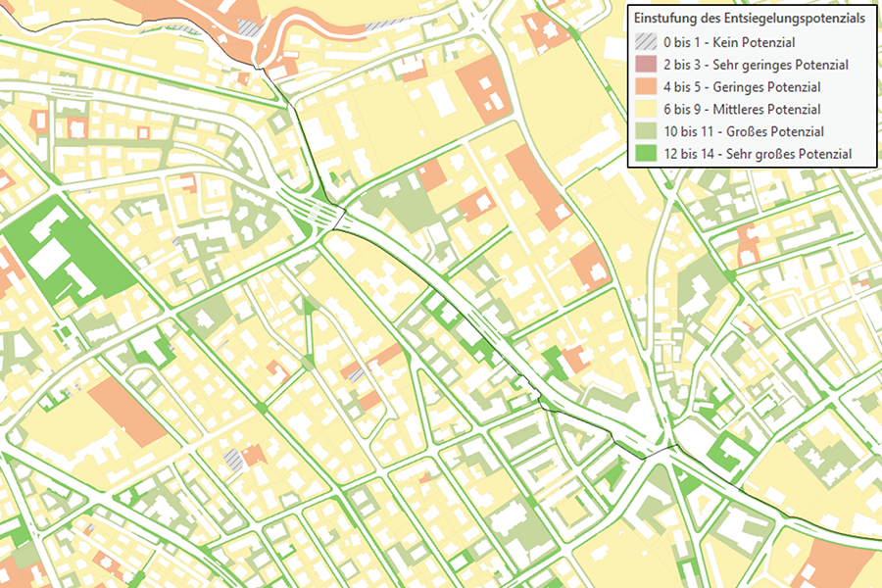Click the orange block at the top center of the map
This screenshot has height=588, width=882.
pyautogui.click(x=483, y=86)
